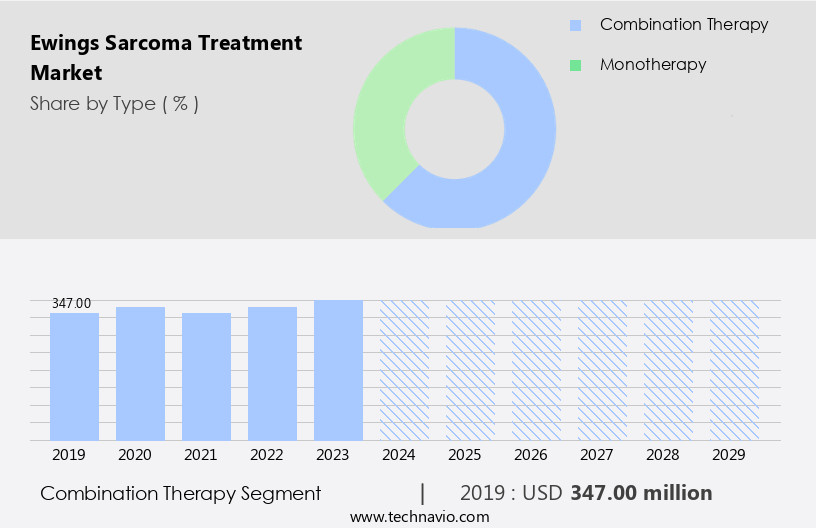Click the 2019 bar in chart
This screenshot has height=528, width=816.
(x=75, y=376)
